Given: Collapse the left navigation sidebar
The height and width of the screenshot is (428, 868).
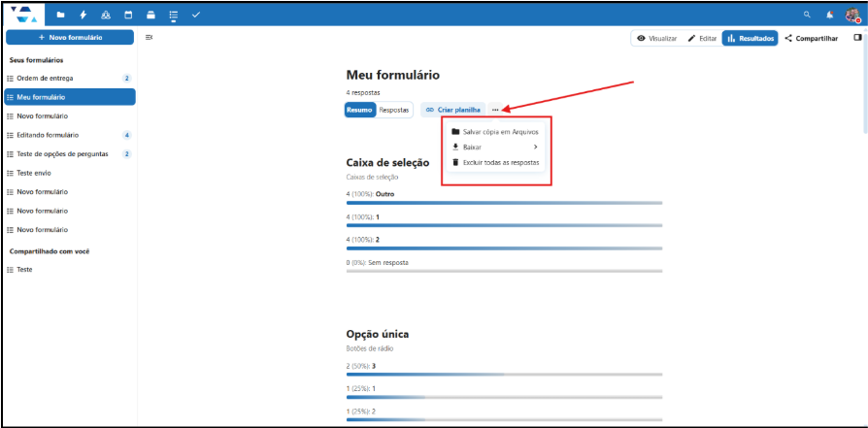Looking at the screenshot, I should point(149,38).
